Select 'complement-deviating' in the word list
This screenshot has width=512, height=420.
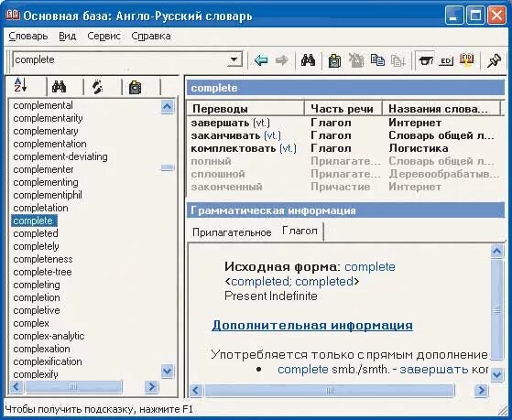click(60, 157)
